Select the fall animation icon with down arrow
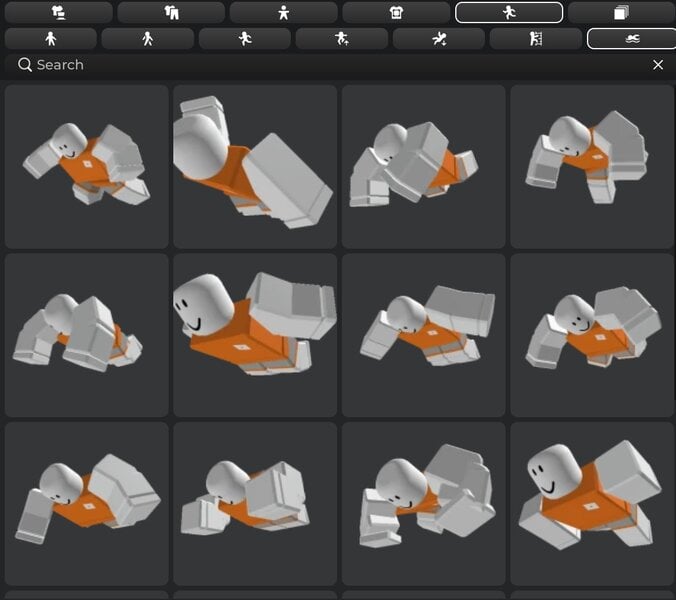The width and height of the screenshot is (676, 600). click(439, 39)
